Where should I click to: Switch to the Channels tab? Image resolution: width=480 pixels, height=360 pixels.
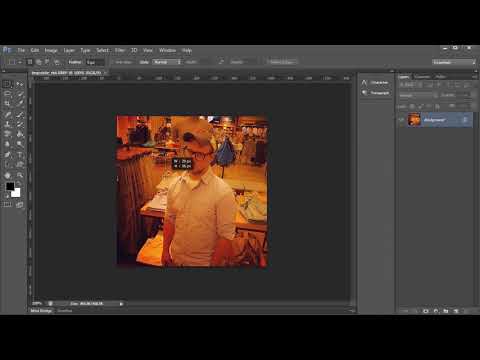pyautogui.click(x=422, y=77)
